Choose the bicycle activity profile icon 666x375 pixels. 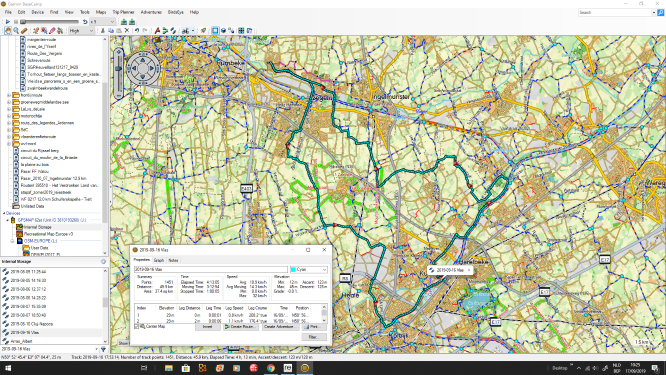click(186, 31)
